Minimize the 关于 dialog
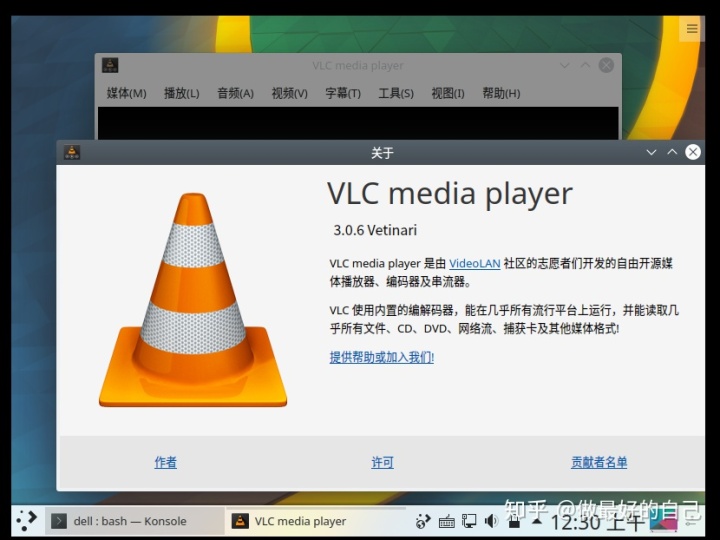 click(651, 152)
